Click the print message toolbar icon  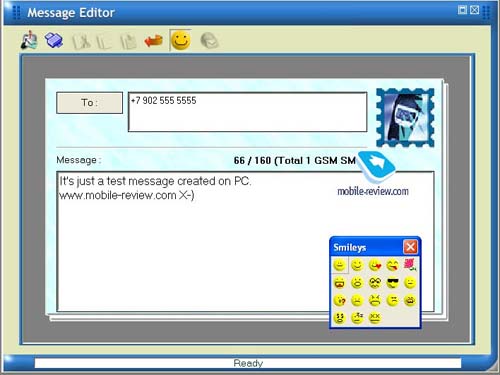point(54,40)
